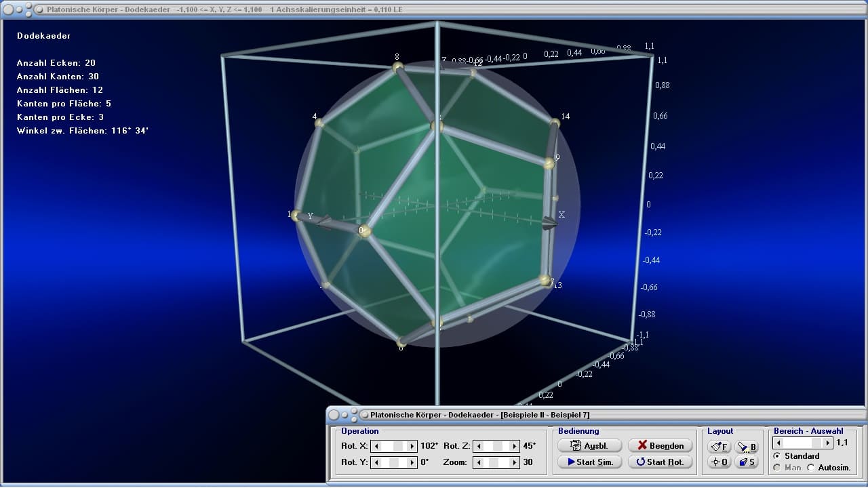Click vertex label 8 on the dodecahedron
The image size is (868, 488).
point(397,57)
